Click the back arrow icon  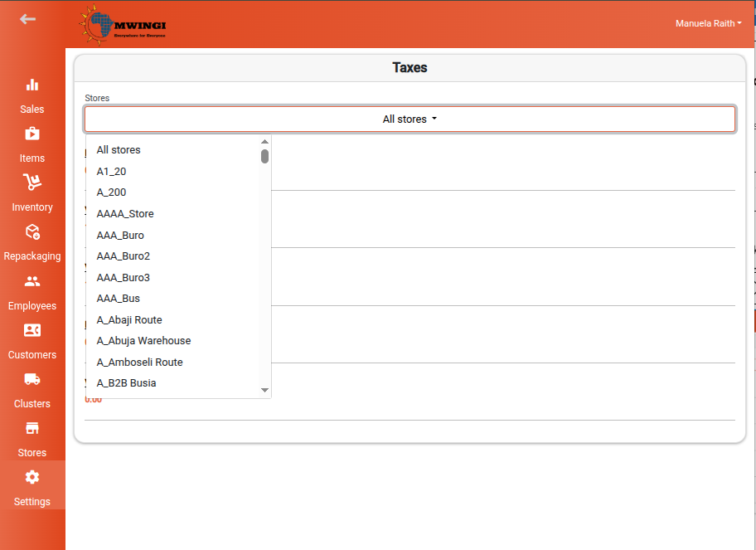[x=27, y=19]
